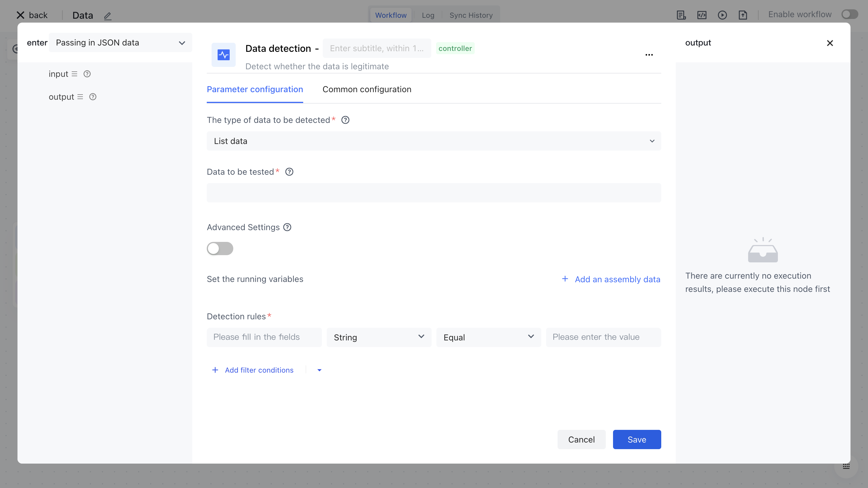Screen dimensions: 868x488
Task: Switch to the Common configuration tab
Action: point(366,89)
